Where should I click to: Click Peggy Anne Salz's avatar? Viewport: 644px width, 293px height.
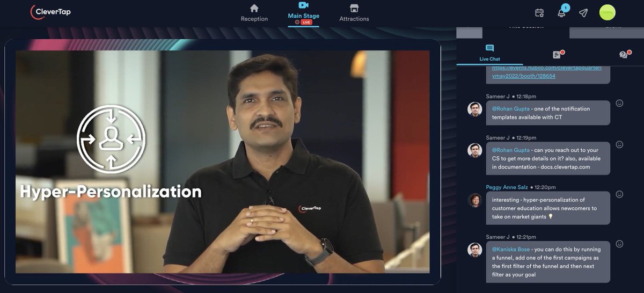tap(474, 200)
